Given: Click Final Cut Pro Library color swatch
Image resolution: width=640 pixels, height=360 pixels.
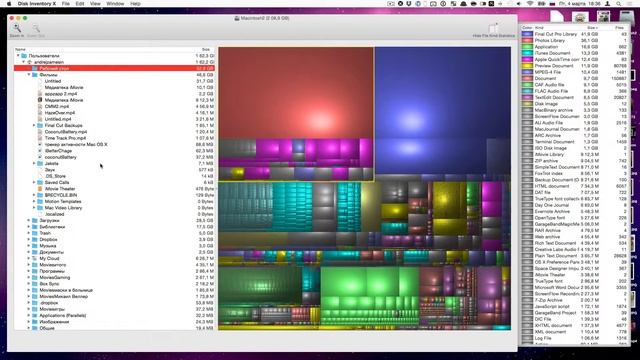Looking at the screenshot, I should (527, 34).
